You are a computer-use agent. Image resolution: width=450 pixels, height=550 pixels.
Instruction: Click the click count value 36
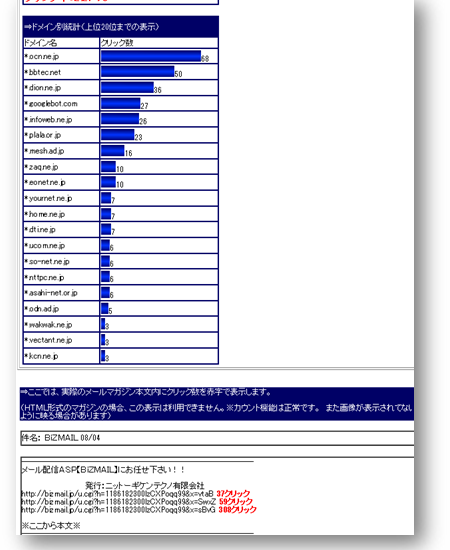[x=157, y=90]
